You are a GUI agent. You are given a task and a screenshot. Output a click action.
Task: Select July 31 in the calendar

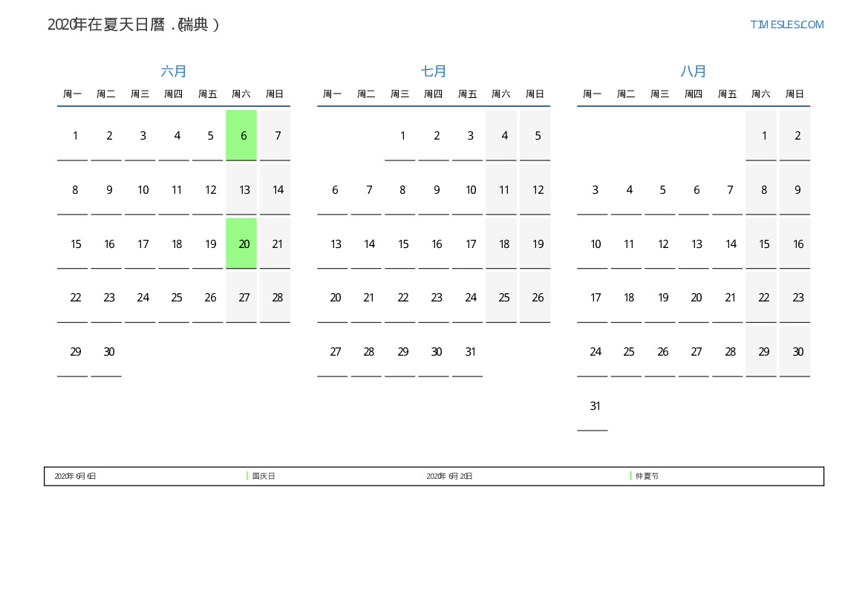click(x=470, y=352)
